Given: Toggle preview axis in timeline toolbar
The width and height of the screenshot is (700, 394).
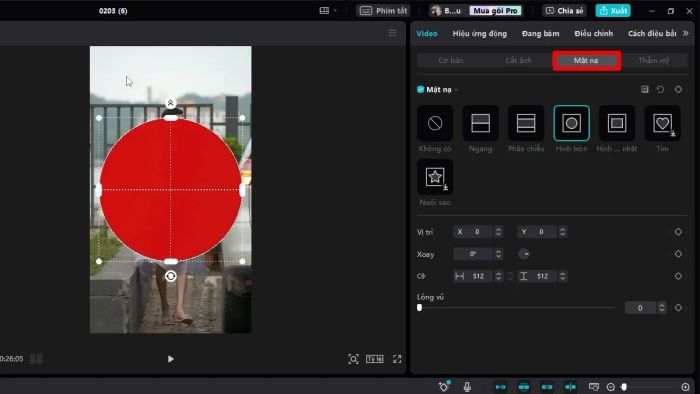Looking at the screenshot, I should click(570, 387).
